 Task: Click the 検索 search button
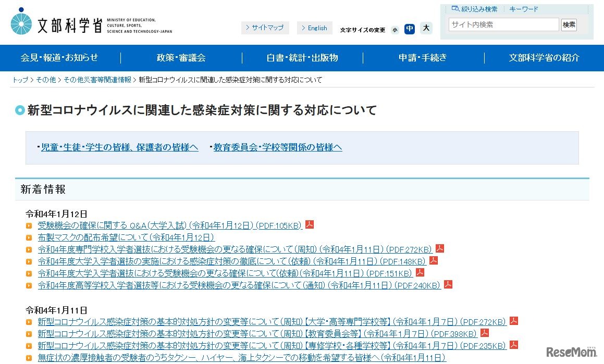pyautogui.click(x=569, y=24)
